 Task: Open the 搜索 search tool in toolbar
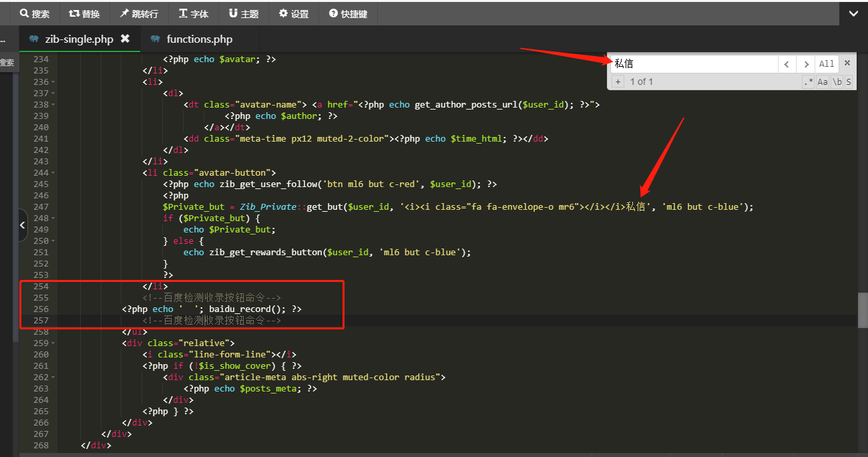35,13
